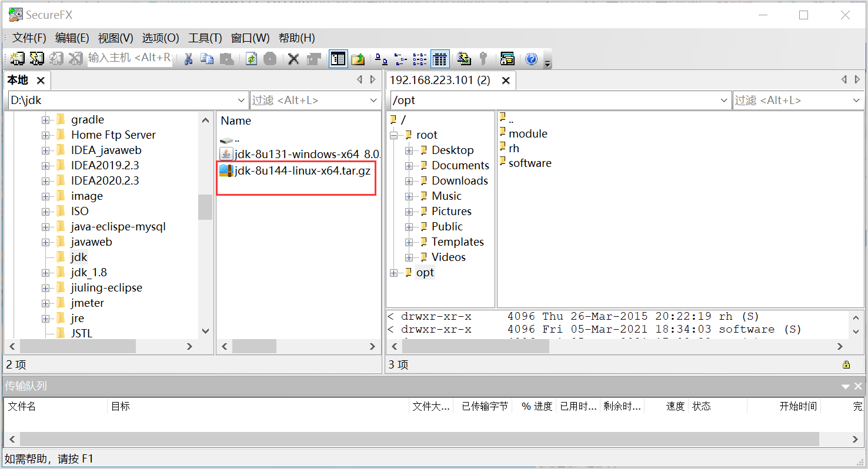Select the remote software folder

(x=530, y=163)
